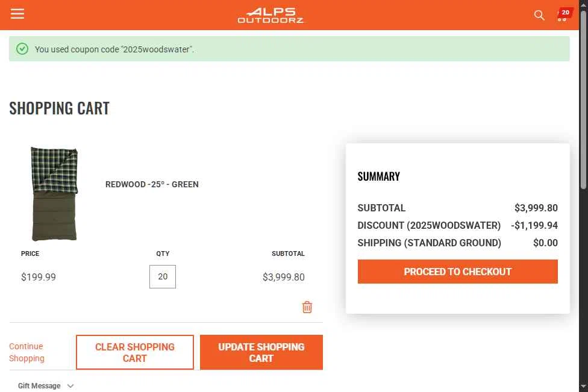
Task: Click the Shopping Cart heading
Action: (x=59, y=108)
